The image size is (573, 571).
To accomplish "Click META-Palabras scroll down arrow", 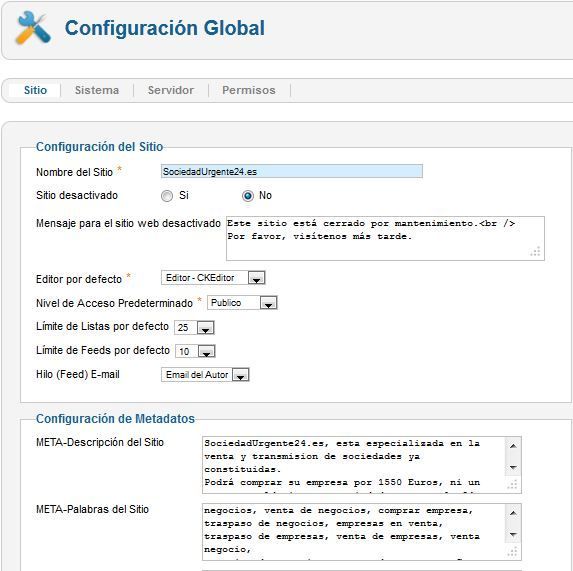I will 513,535.
